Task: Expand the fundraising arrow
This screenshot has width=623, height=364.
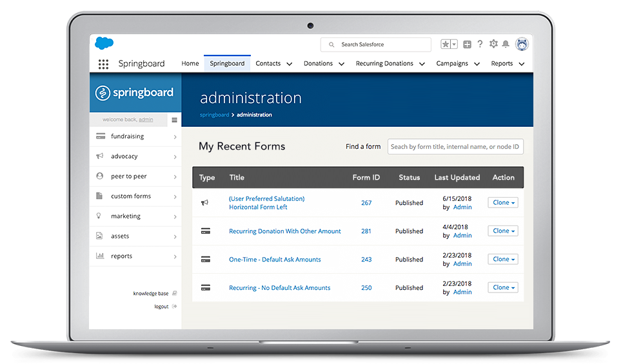Action: click(175, 137)
